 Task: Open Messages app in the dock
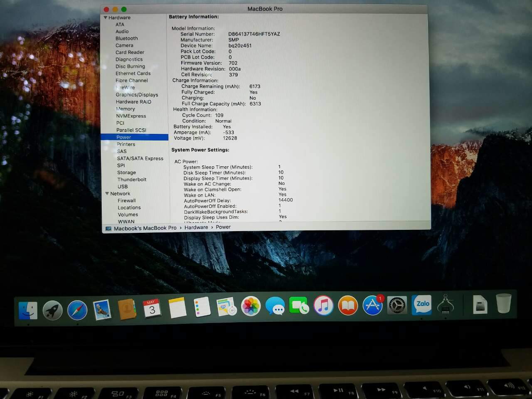(x=275, y=307)
